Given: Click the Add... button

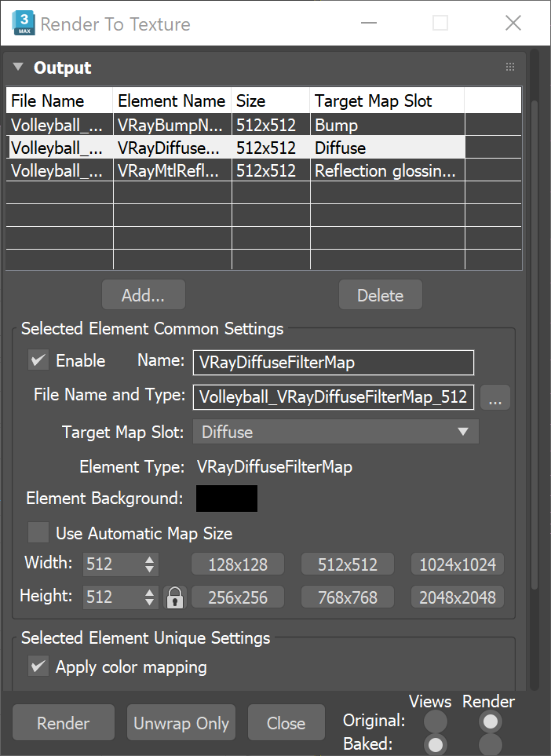Looking at the screenshot, I should point(143,295).
